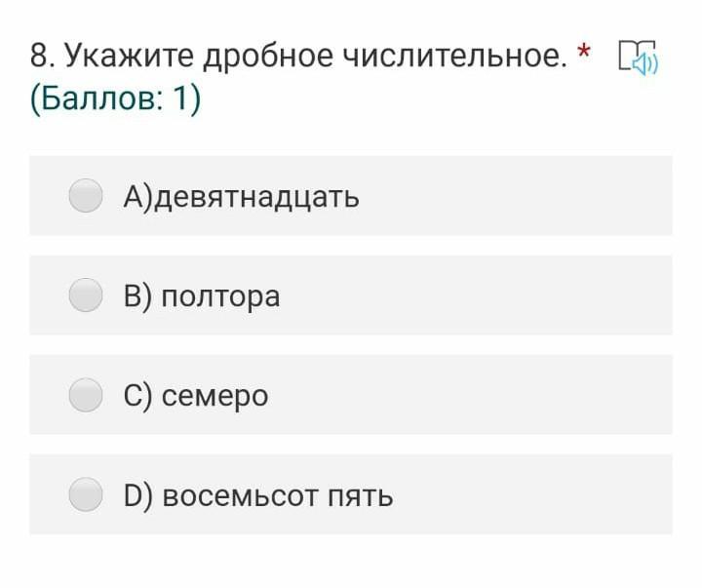Click the "D) восемьсот пять" answer text

[258, 495]
